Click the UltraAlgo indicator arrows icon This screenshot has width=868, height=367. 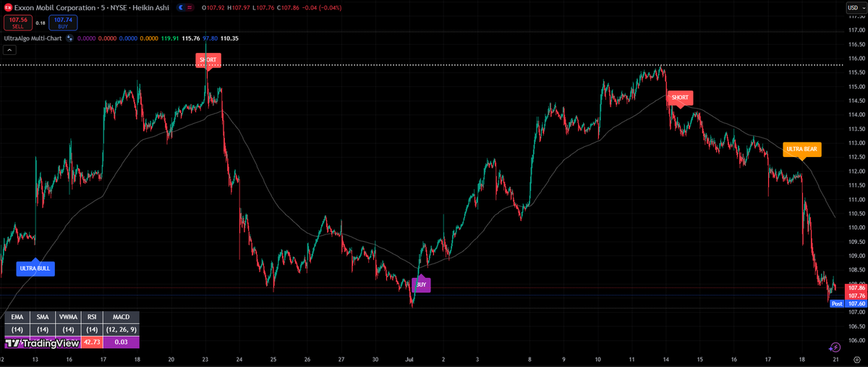point(69,38)
